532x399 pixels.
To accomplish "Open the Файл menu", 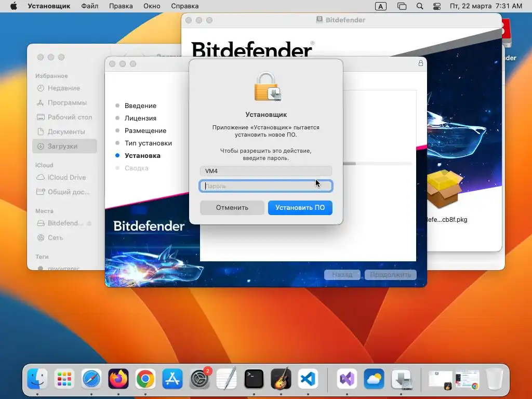I will coord(89,6).
